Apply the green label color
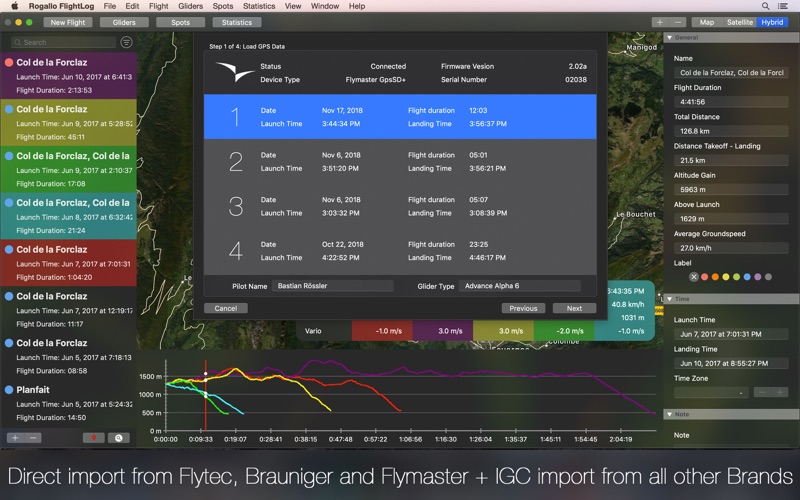 pos(736,277)
